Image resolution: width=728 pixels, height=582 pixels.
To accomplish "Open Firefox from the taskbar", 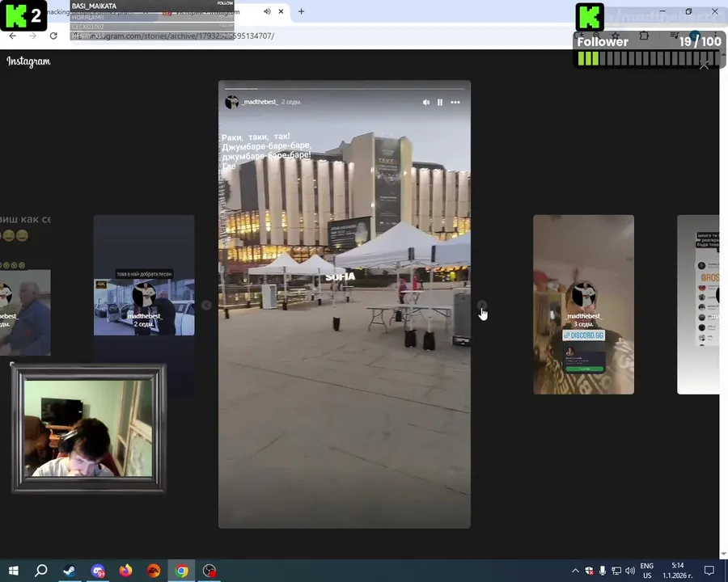I will pyautogui.click(x=125, y=571).
